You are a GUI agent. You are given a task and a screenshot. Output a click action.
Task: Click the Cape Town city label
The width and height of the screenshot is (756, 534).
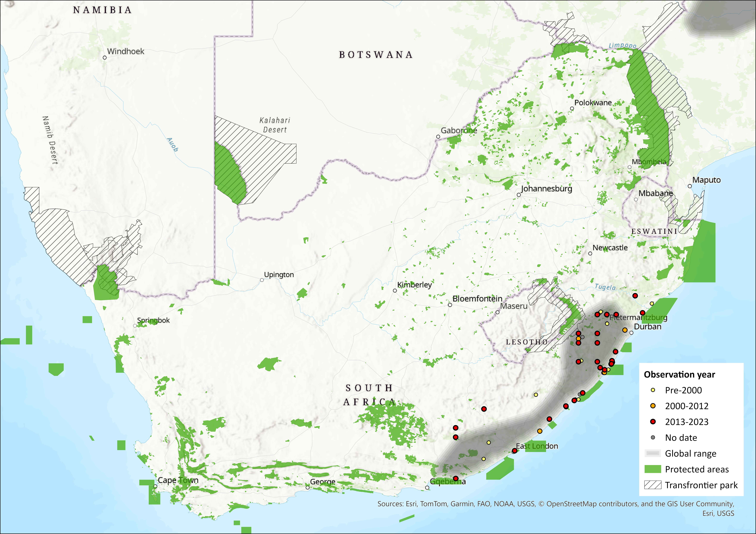click(178, 480)
